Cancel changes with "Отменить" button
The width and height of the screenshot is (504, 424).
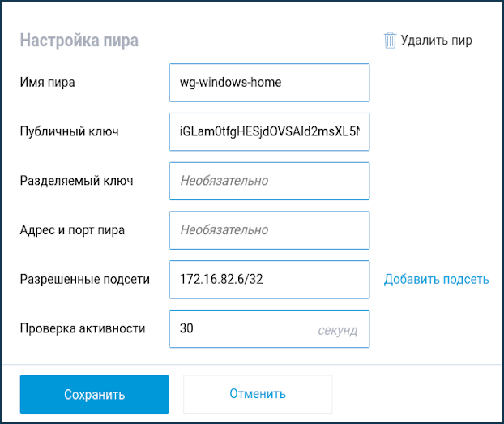(258, 394)
